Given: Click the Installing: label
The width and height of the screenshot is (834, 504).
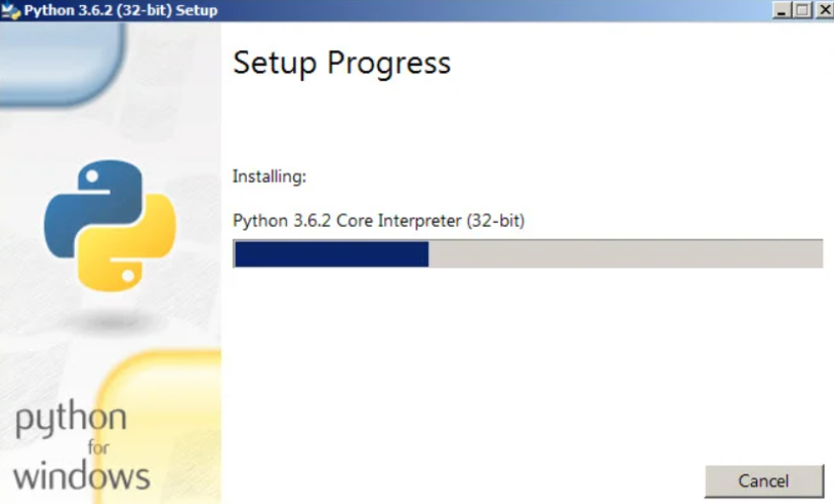Looking at the screenshot, I should pyautogui.click(x=269, y=177).
